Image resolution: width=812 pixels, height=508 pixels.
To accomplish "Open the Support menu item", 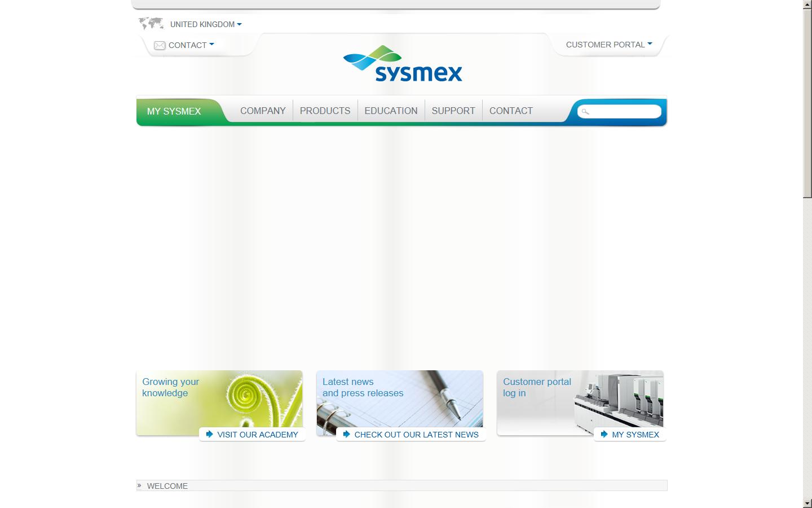I will 453,111.
